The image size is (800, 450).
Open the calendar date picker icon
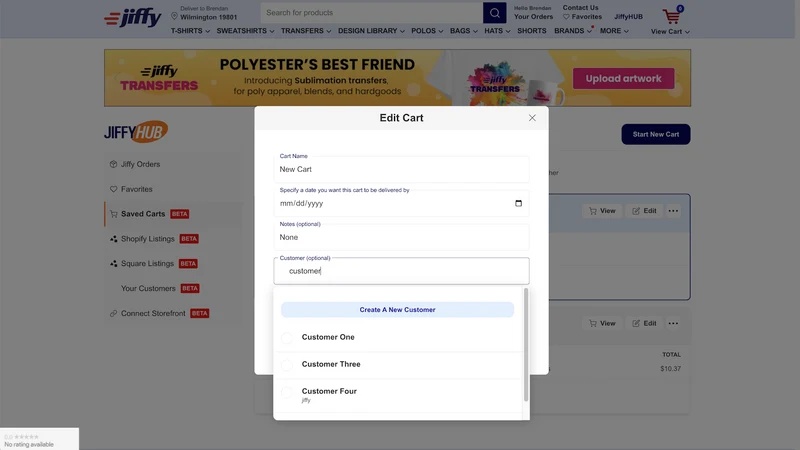tap(518, 203)
